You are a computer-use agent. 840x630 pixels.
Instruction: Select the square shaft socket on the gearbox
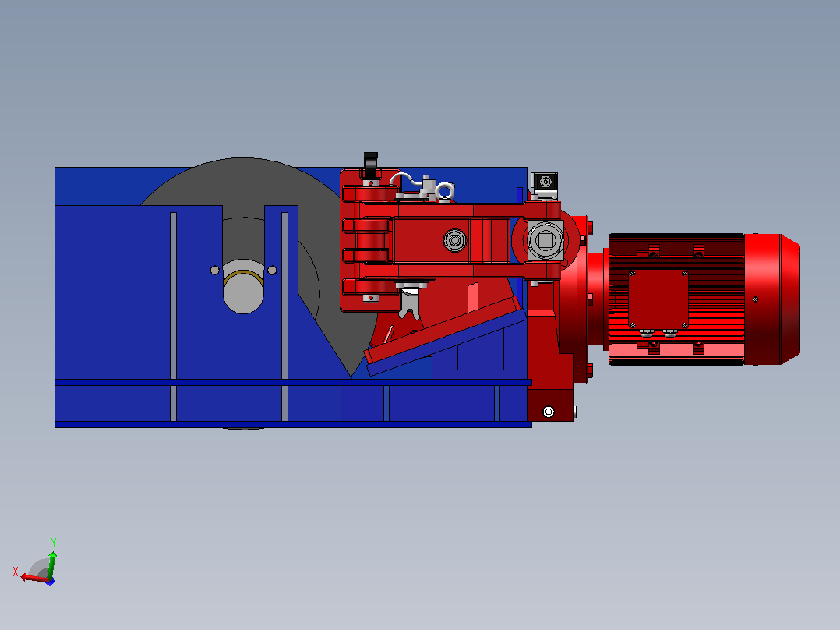coord(545,240)
